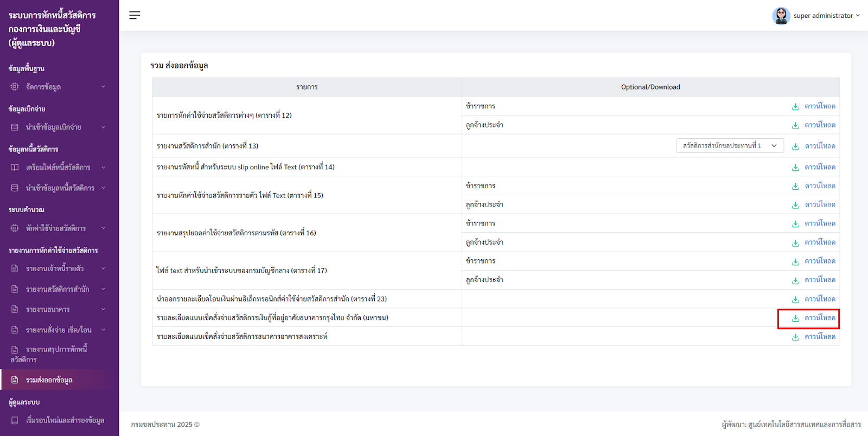Expand the รายงานสั่งจ่าย เช็ค/โอน chevron
The height and width of the screenshot is (436, 868).
103,330
